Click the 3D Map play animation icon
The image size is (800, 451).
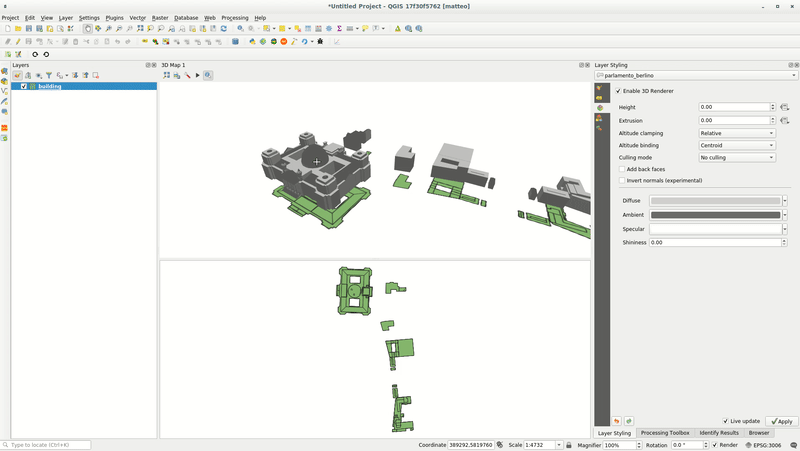pos(197,75)
